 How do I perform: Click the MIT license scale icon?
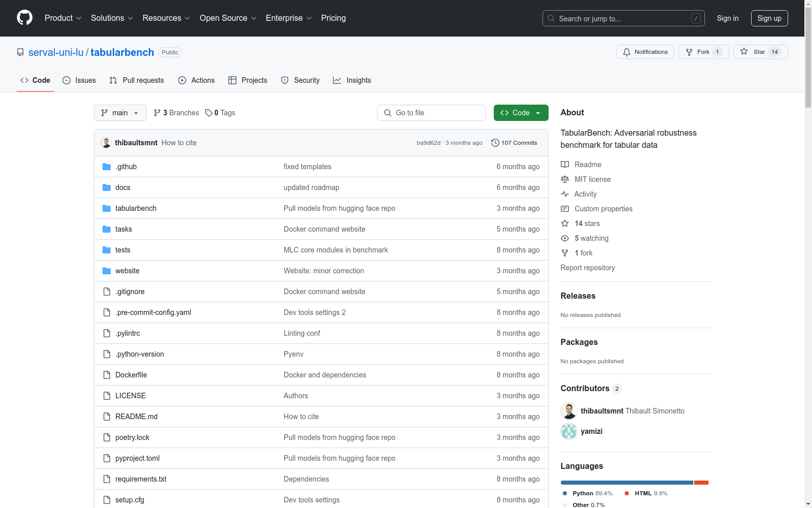pyautogui.click(x=565, y=179)
